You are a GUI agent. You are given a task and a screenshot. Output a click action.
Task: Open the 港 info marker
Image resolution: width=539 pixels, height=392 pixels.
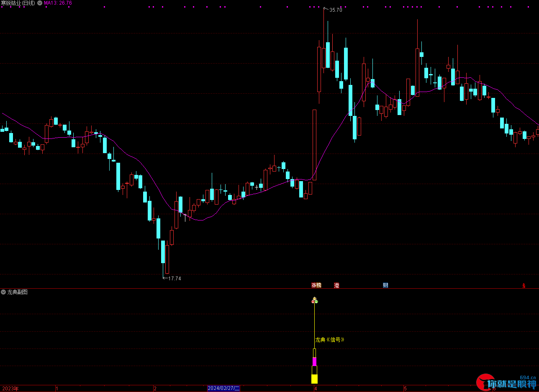[x=337, y=285]
